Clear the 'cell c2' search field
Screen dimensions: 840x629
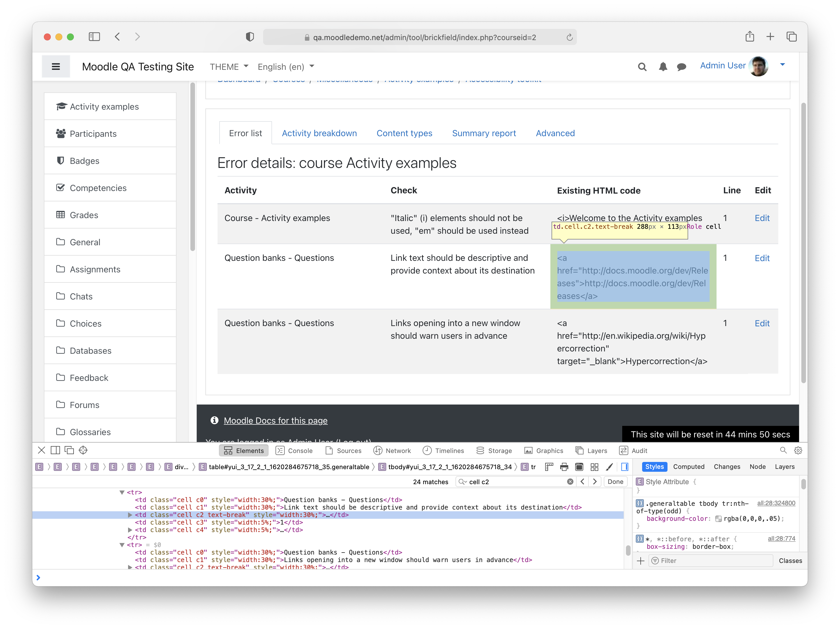[x=570, y=482]
